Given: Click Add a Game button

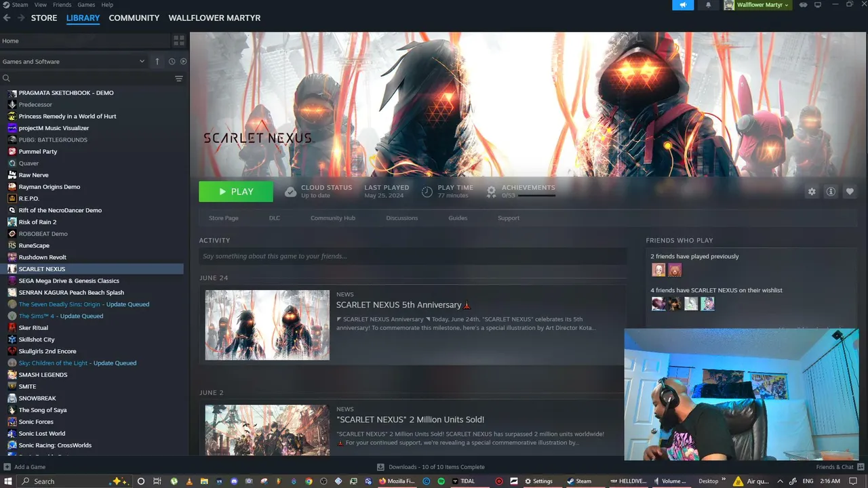Looking at the screenshot, I should [24, 467].
